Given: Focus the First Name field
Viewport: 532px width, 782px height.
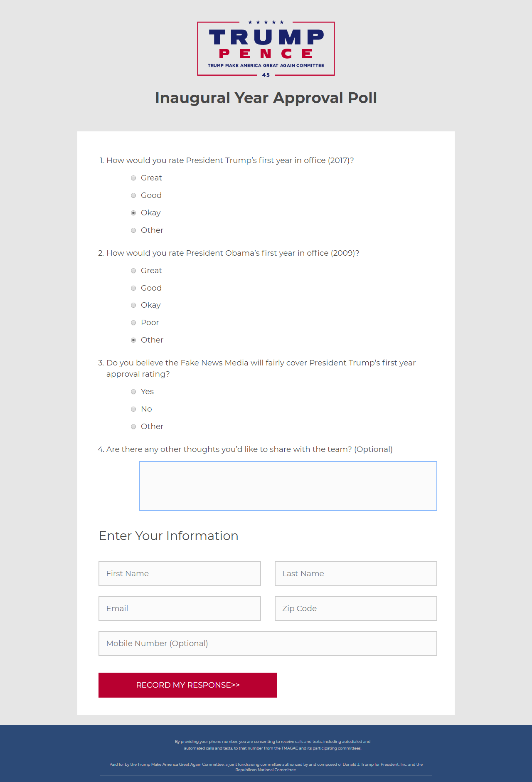Looking at the screenshot, I should [x=180, y=574].
